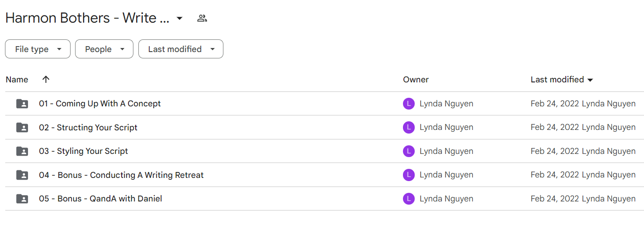Click the Owner column header

point(416,79)
